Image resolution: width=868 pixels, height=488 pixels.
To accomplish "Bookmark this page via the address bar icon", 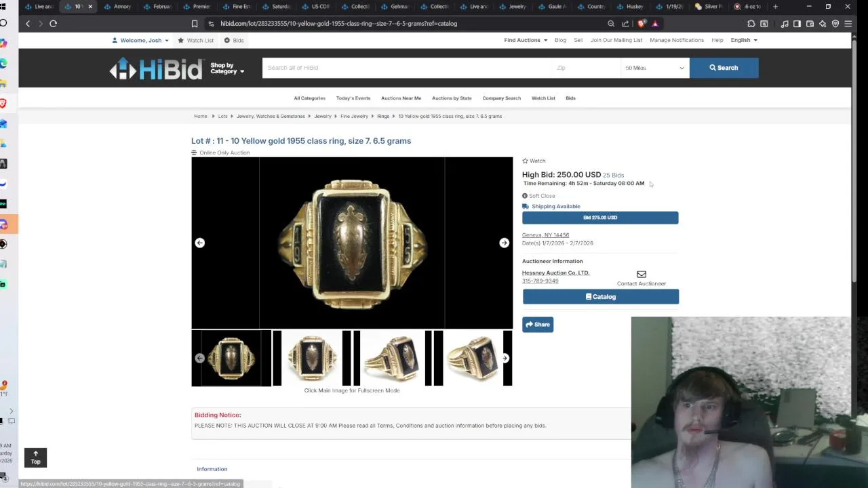I will [195, 24].
